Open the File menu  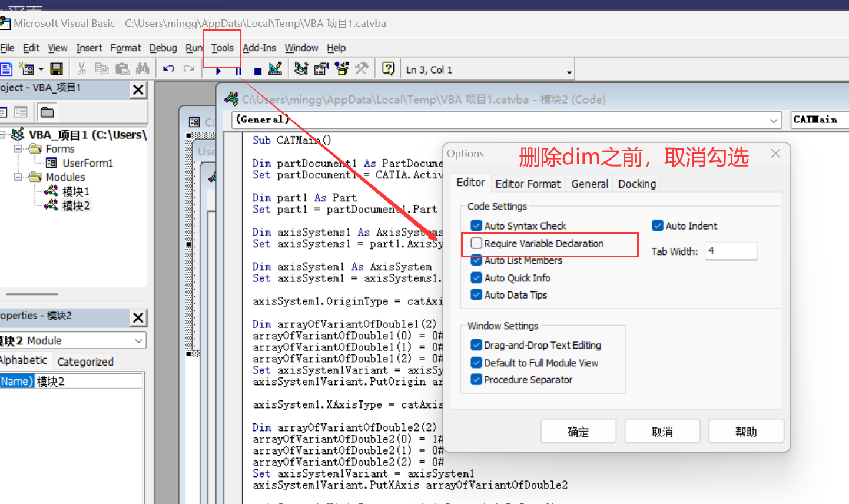click(x=7, y=48)
